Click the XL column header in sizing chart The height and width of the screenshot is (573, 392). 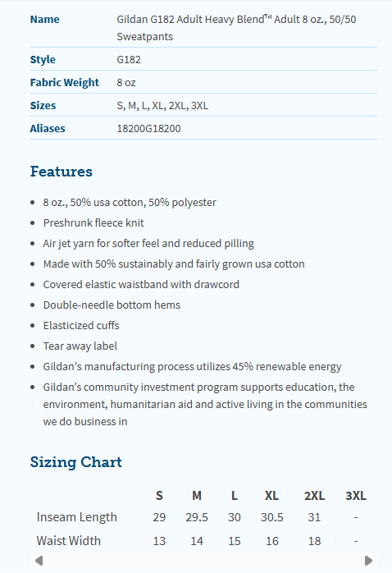271,496
